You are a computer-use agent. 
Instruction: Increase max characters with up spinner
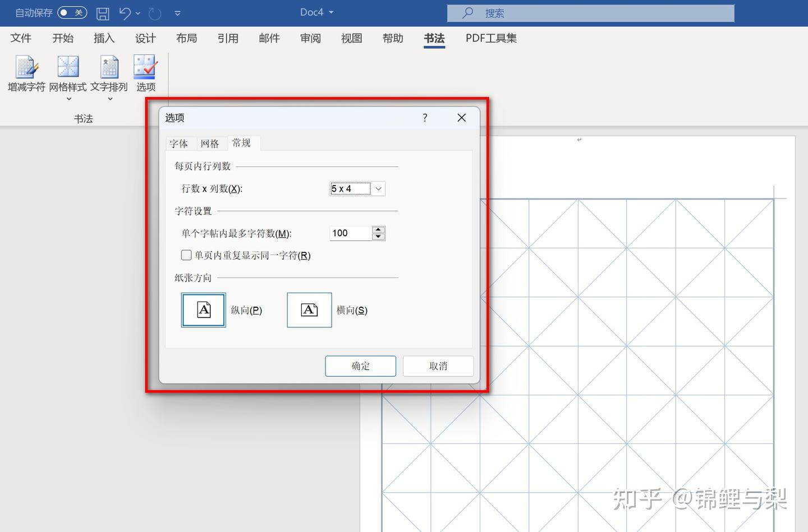point(379,229)
